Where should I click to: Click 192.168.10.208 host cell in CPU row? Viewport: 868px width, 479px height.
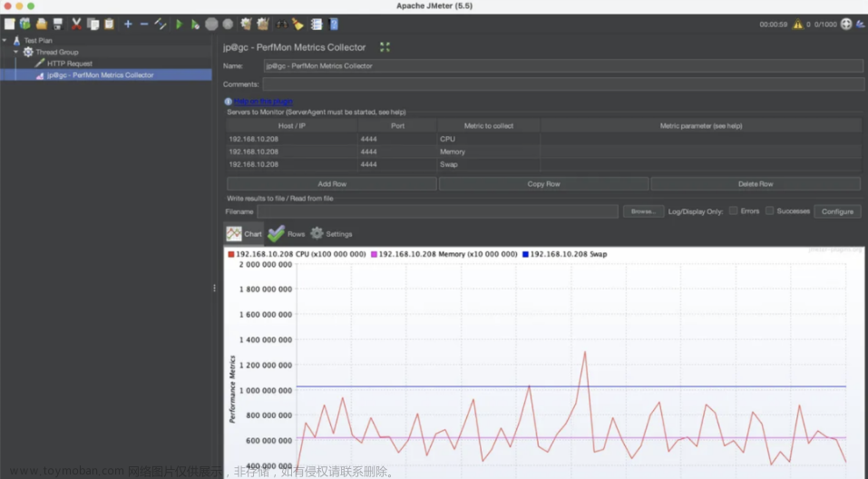pos(292,139)
